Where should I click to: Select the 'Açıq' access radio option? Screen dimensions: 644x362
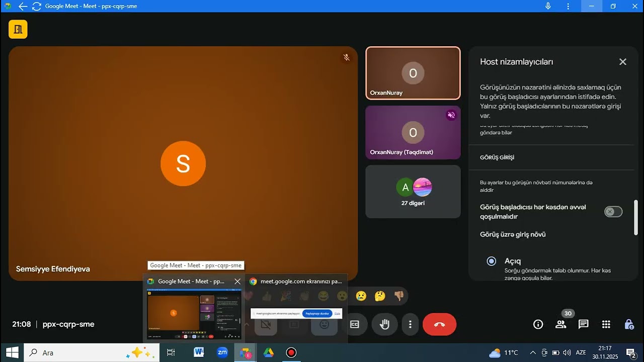pyautogui.click(x=492, y=261)
